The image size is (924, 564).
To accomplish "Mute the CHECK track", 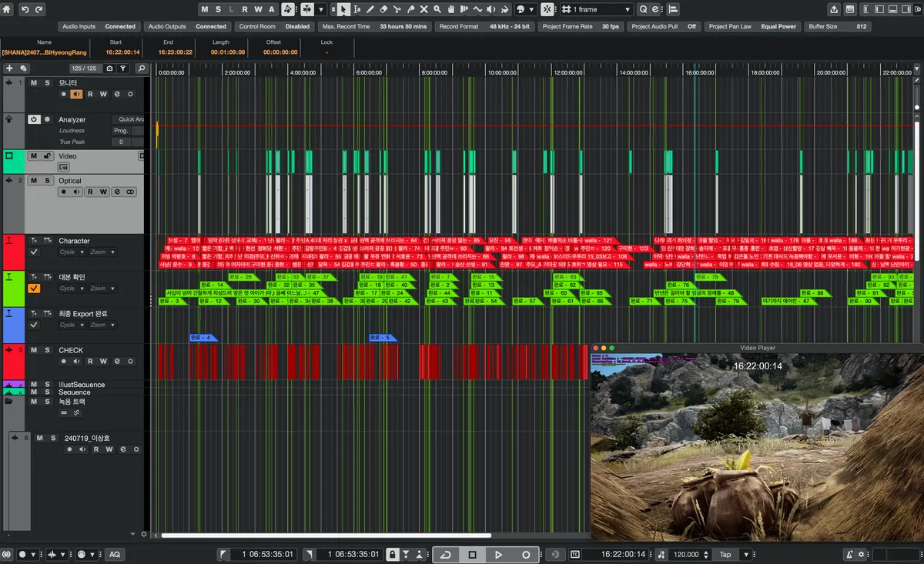I will point(34,350).
